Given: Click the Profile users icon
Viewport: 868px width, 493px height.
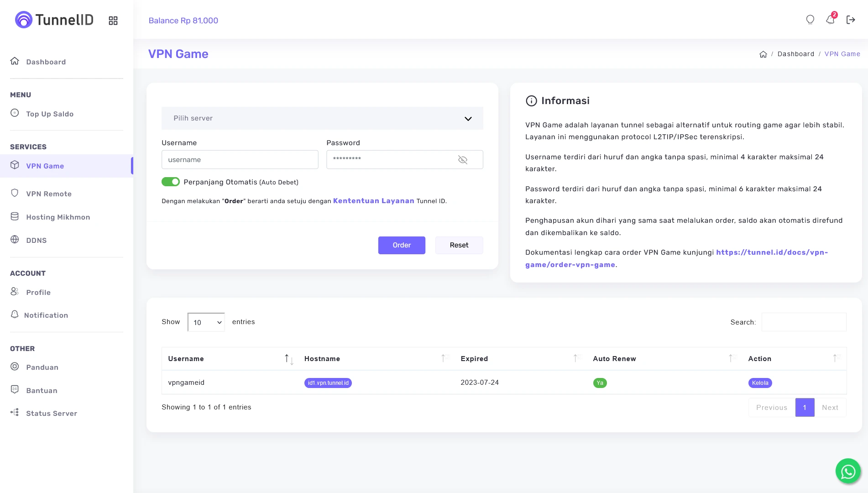Looking at the screenshot, I should [15, 291].
